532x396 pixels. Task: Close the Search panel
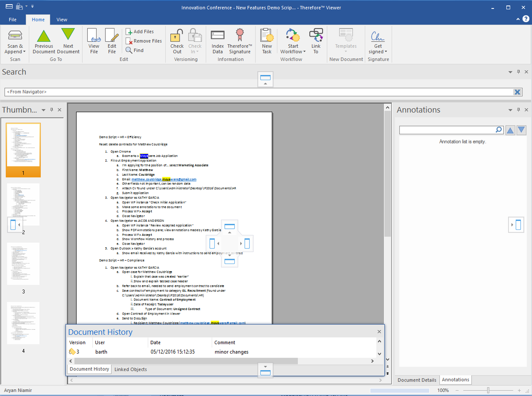click(x=526, y=72)
